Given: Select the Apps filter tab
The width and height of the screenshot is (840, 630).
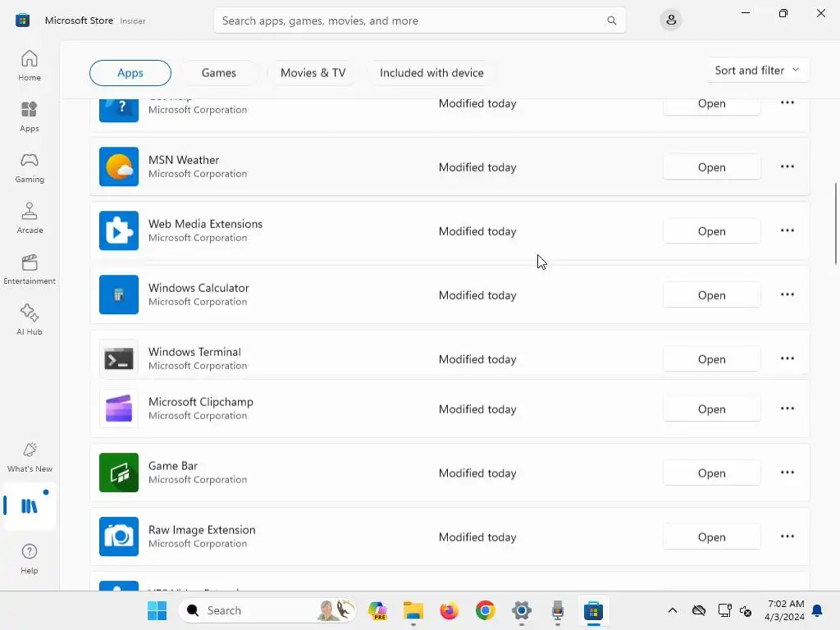Looking at the screenshot, I should [x=130, y=73].
